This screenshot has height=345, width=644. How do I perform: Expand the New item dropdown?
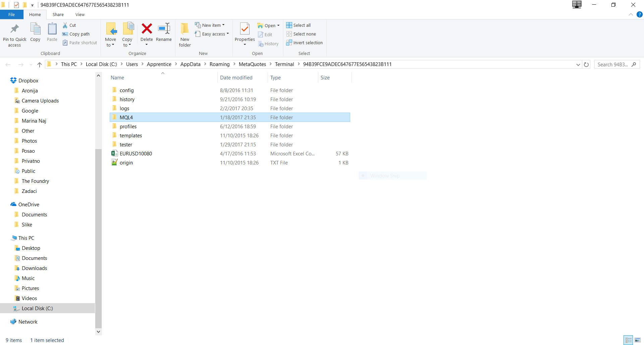pos(210,25)
